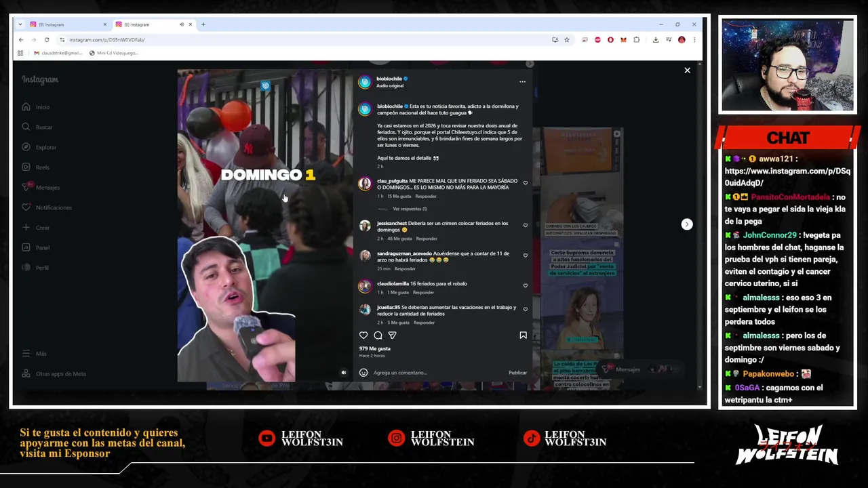Open the post's three-dot options menu
This screenshot has height=488, width=868.
[x=522, y=81]
